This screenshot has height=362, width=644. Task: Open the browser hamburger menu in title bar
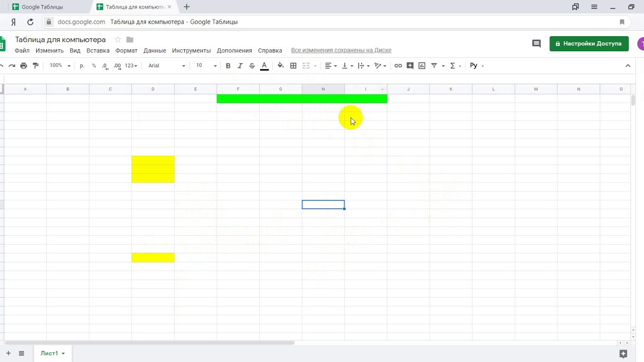click(594, 7)
